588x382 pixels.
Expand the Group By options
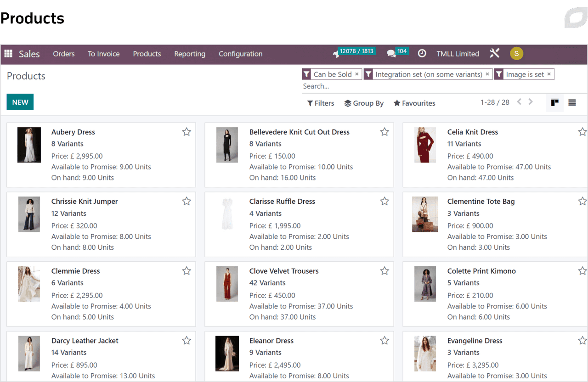(364, 103)
